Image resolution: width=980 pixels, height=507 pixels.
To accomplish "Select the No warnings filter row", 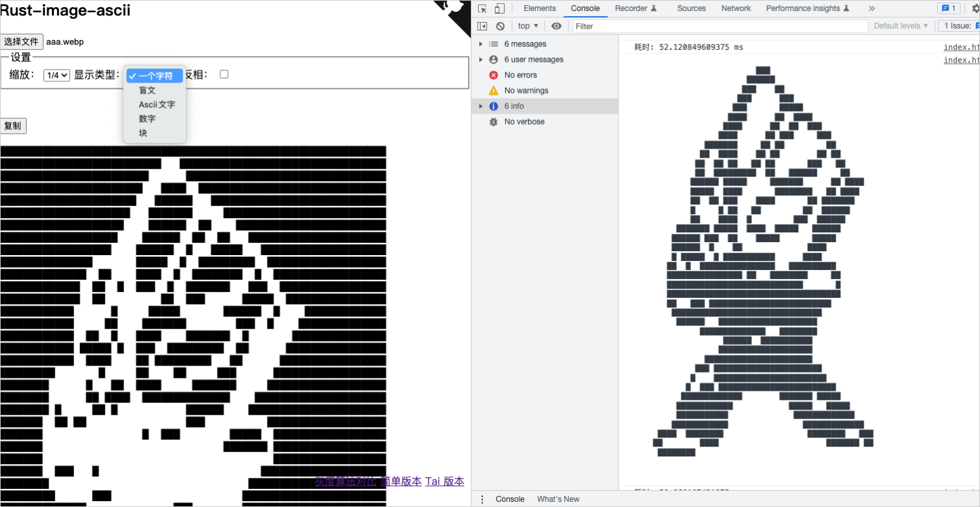I will coord(545,91).
